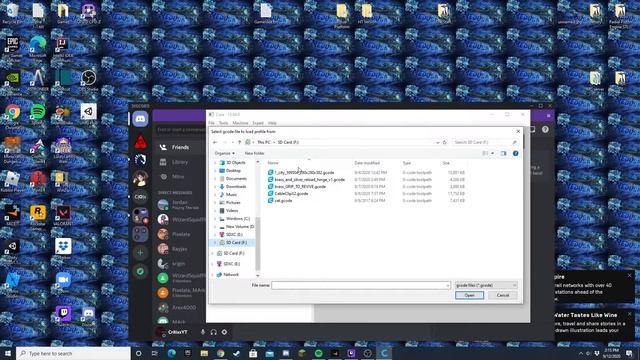640x360 pixels.
Task: Expand the New Volume (D:) tree node
Action: coord(215,227)
